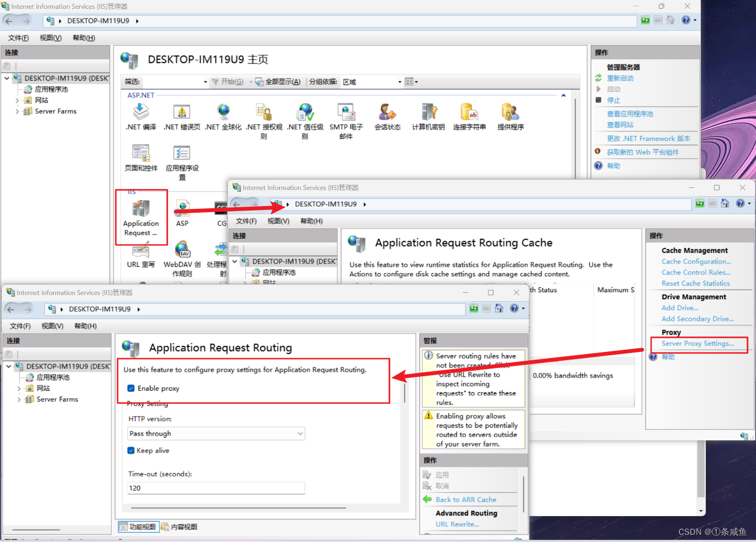Screen dimensions: 756x542
Task: Open the .NET 信任级别 icon
Action: click(x=305, y=112)
